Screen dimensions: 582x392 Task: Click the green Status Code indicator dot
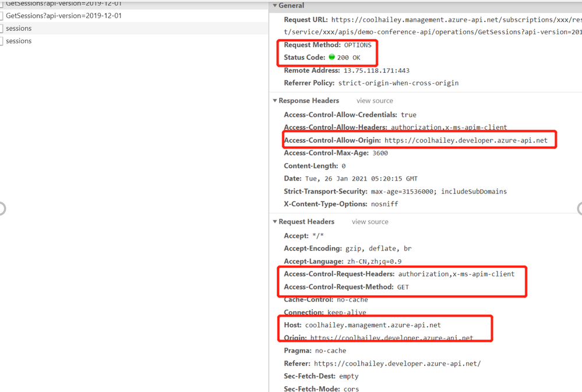332,57
